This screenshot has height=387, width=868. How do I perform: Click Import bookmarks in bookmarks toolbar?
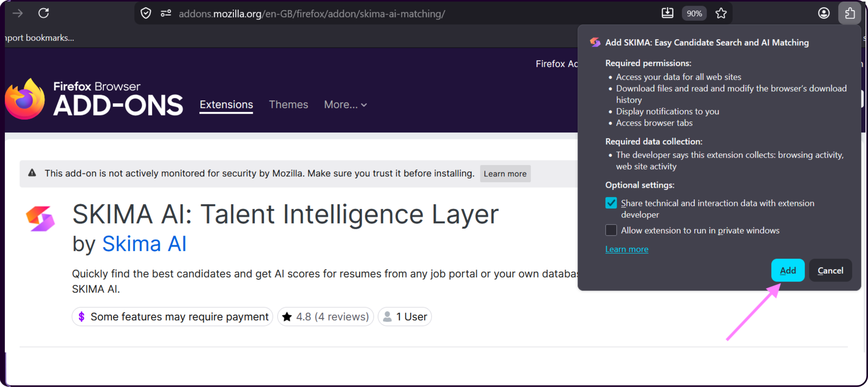click(40, 38)
